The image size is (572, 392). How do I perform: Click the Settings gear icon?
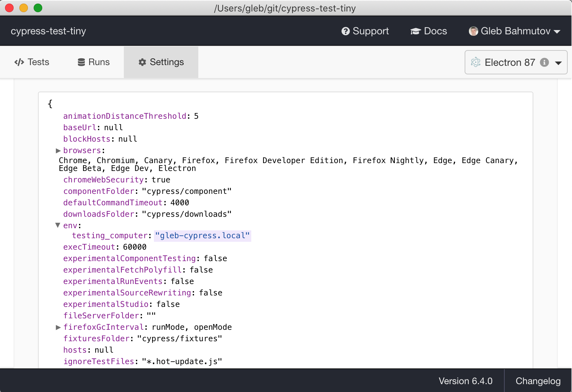click(x=142, y=62)
